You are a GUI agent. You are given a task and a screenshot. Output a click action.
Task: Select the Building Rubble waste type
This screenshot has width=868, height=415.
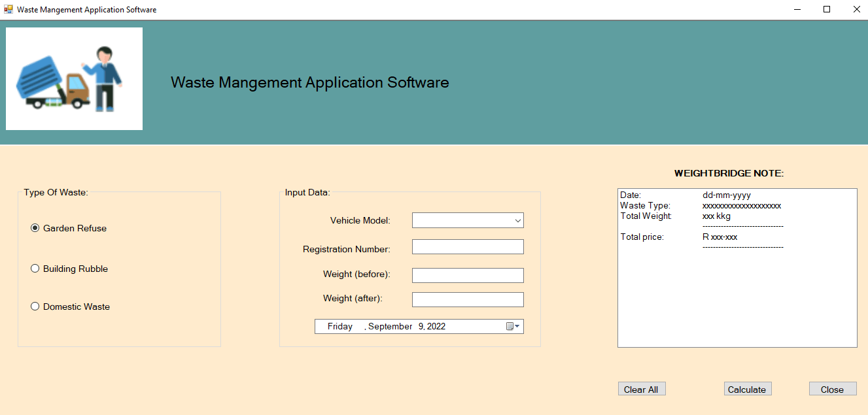click(35, 268)
